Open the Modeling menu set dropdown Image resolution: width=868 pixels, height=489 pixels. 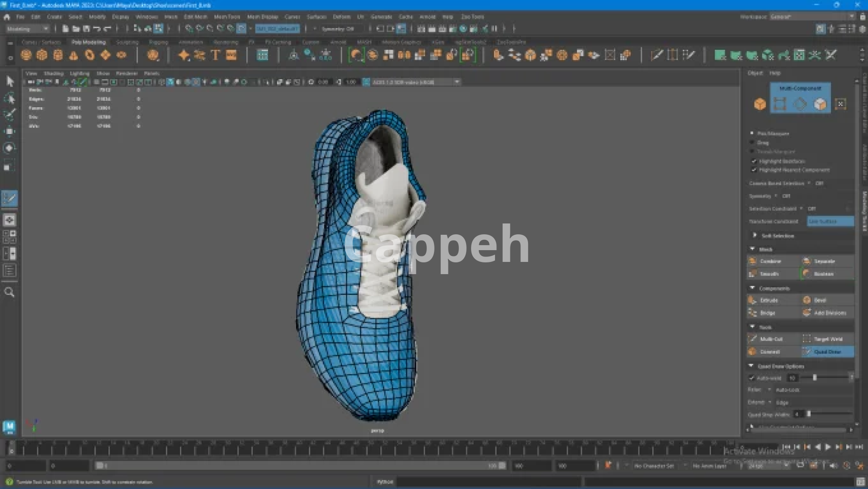tap(28, 29)
